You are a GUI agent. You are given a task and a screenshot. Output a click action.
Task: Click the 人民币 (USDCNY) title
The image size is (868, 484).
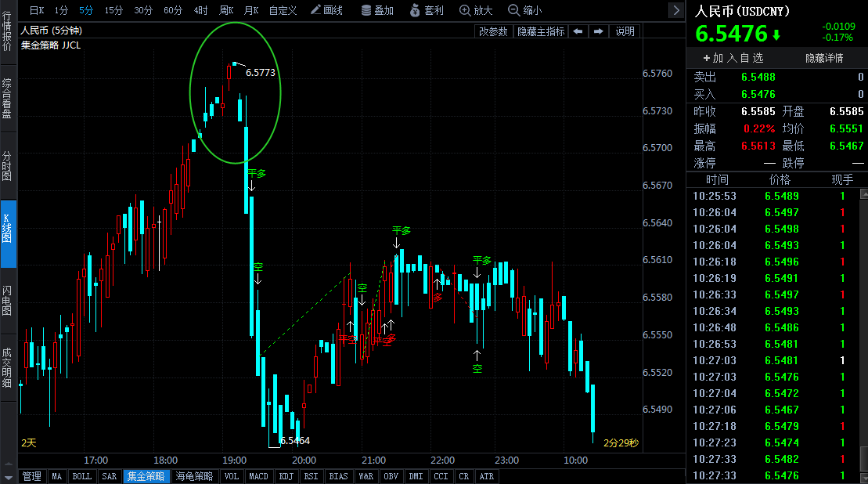[x=742, y=11]
